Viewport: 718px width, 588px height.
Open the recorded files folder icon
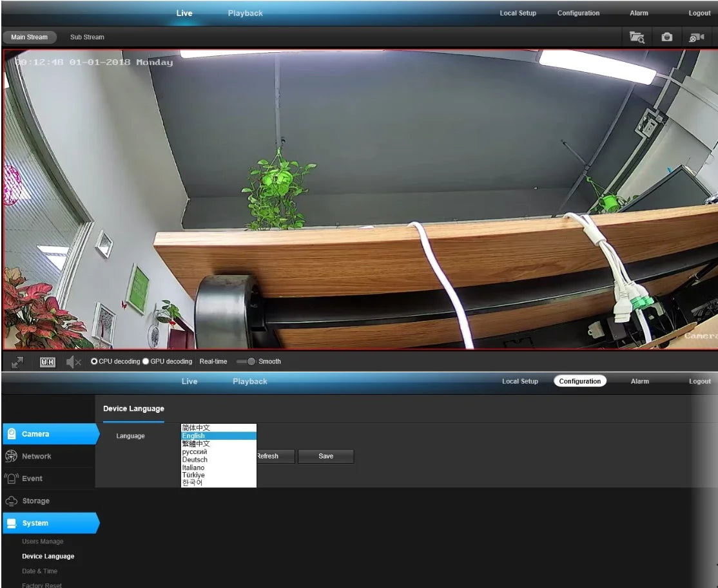[x=637, y=37]
